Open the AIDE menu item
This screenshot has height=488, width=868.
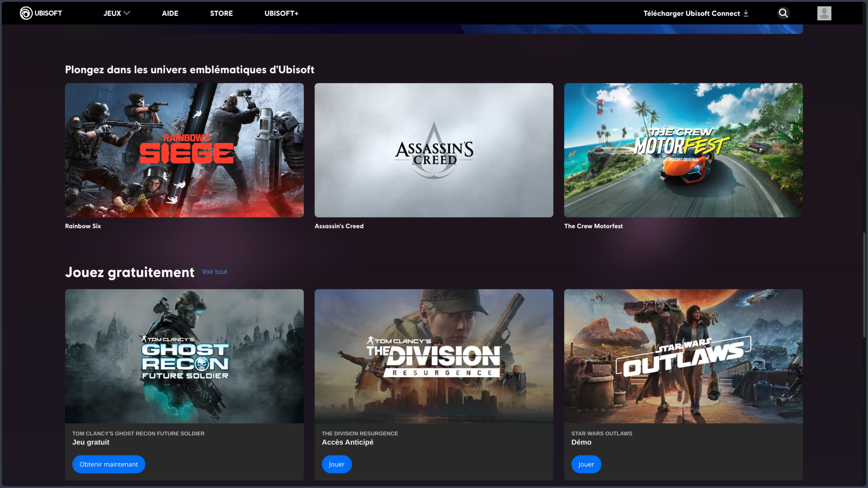[170, 13]
